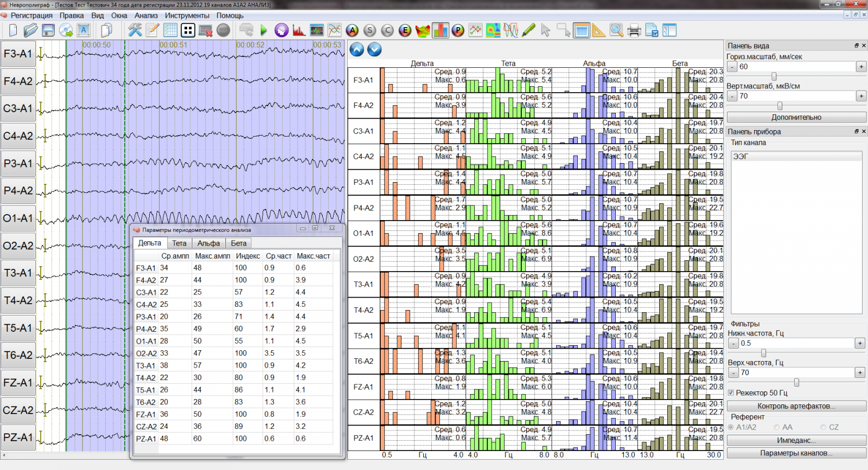Click the yellow triangle ruler measurement tool
This screenshot has height=470, width=868.
pos(598,30)
